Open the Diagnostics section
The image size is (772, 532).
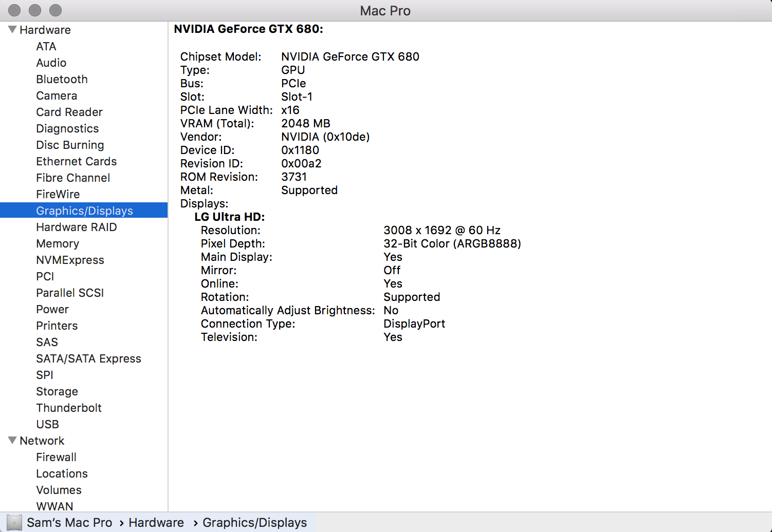[x=67, y=128]
